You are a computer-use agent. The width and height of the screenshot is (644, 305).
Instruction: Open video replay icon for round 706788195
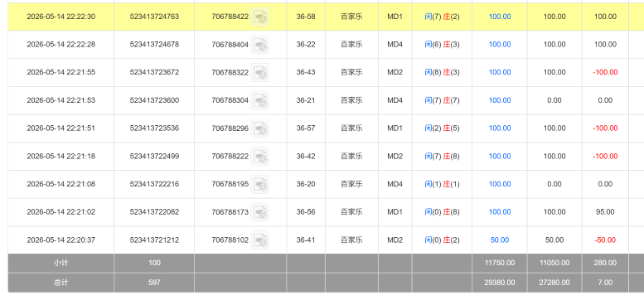click(260, 184)
